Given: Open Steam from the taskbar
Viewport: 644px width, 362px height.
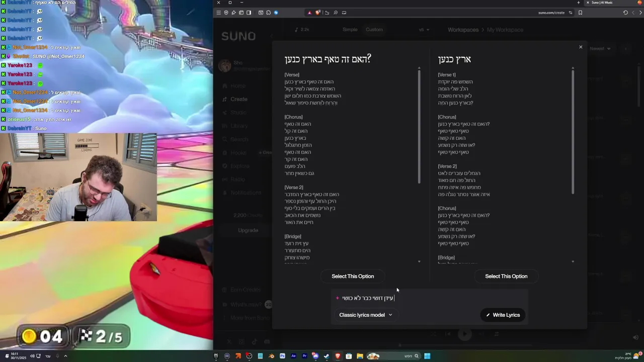Looking at the screenshot, I should point(327,356).
